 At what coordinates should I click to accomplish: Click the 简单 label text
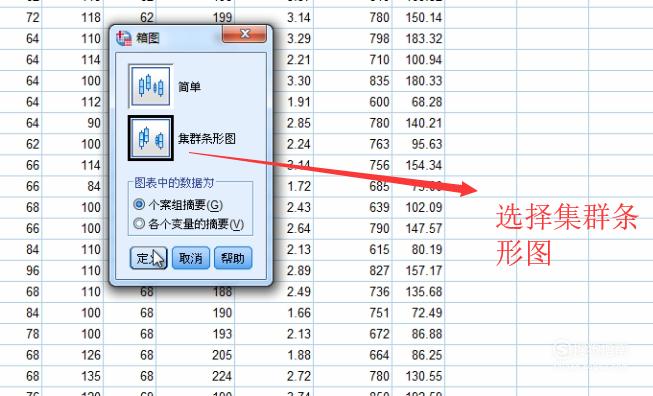(x=189, y=87)
